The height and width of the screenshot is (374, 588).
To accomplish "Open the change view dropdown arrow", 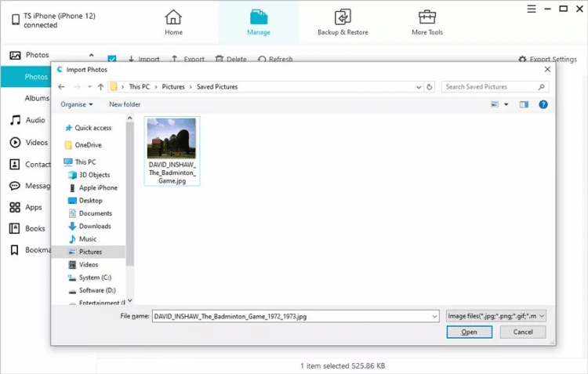I will (506, 104).
